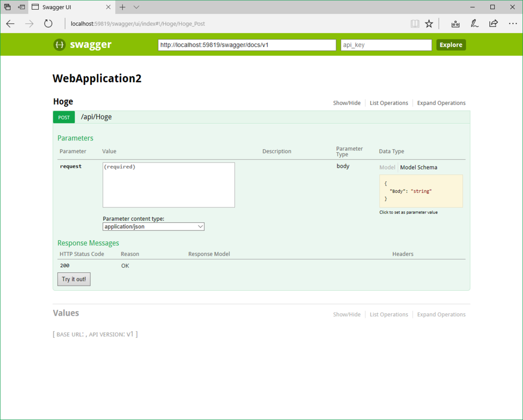Select the Swagger UI browser tab
The image size is (523, 420).
pos(72,7)
